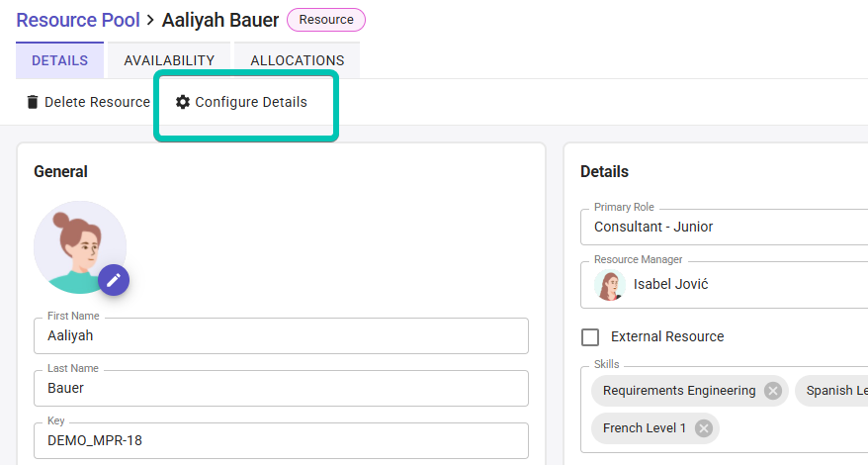Select the Details tab

[59, 60]
